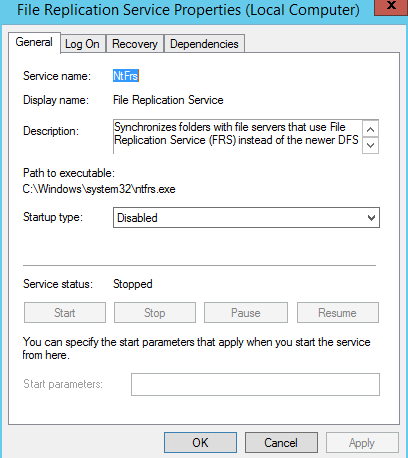Expand the Startup type dropdown

(246, 218)
